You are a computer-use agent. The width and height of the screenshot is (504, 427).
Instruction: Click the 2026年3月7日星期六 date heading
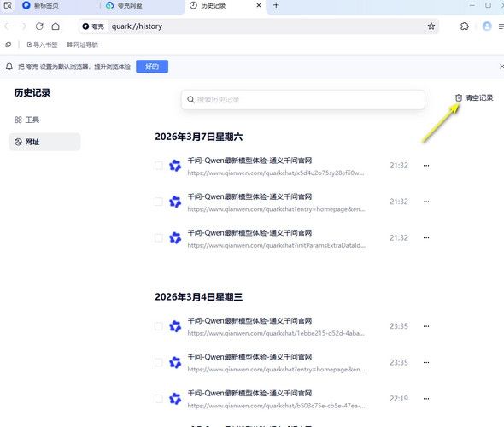199,137
